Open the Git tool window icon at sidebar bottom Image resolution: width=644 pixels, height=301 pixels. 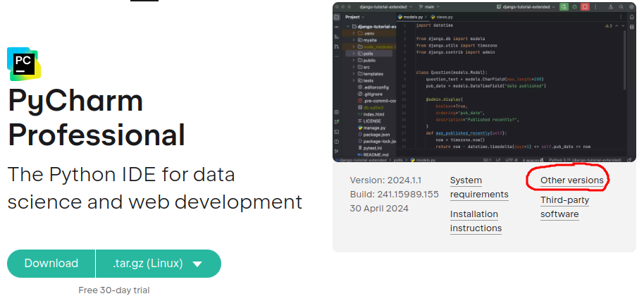point(337,152)
